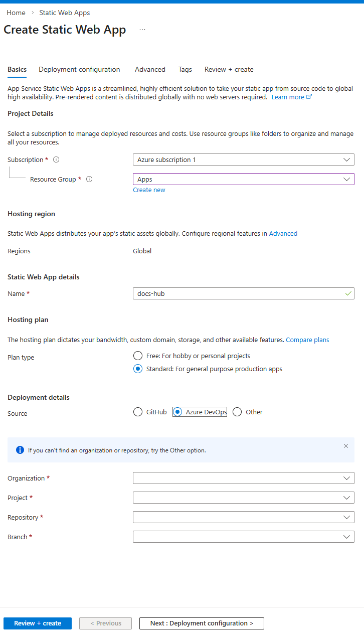Choose GitHub as deployment source
The image size is (364, 639).
pos(138,412)
